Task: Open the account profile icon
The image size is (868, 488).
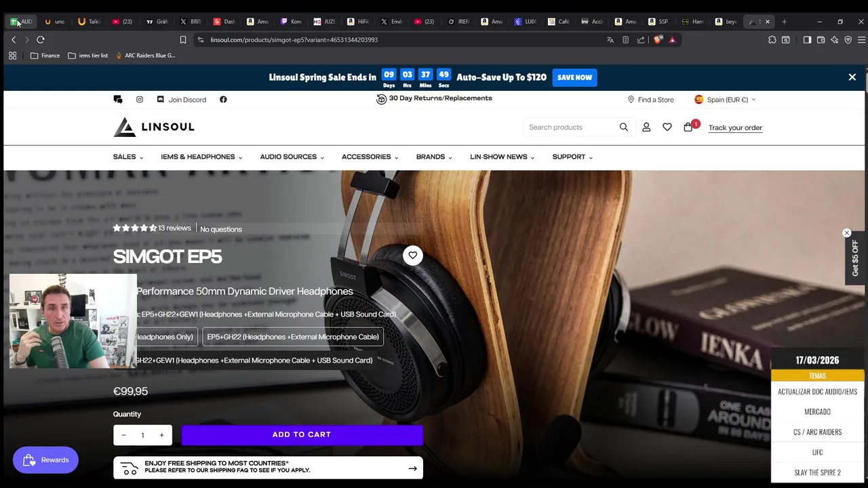Action: [646, 127]
